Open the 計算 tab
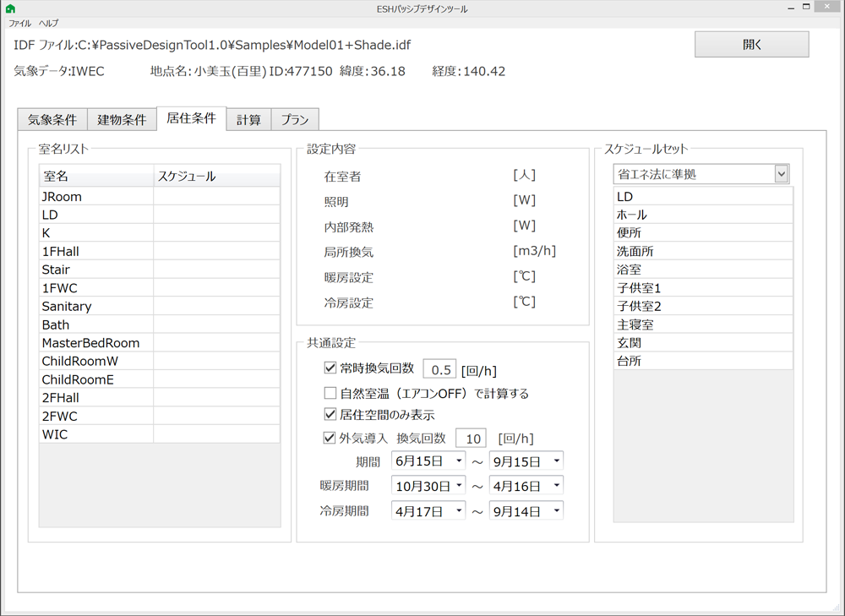This screenshot has width=845, height=616. 248,120
